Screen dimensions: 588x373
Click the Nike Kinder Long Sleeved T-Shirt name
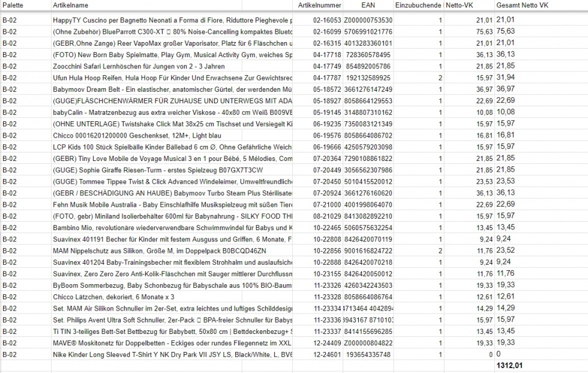pyautogui.click(x=173, y=355)
